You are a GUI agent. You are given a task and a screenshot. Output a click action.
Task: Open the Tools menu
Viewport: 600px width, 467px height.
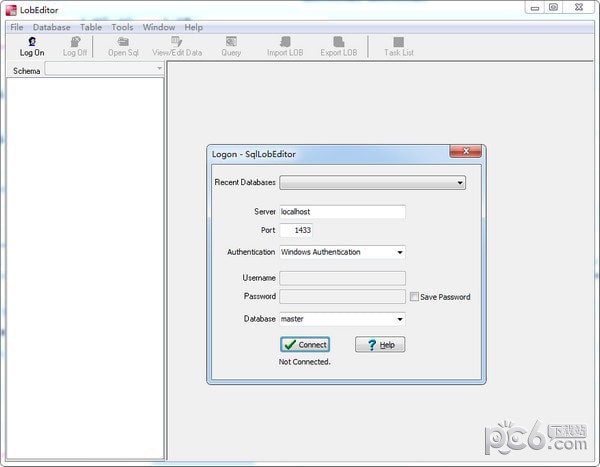(x=122, y=27)
